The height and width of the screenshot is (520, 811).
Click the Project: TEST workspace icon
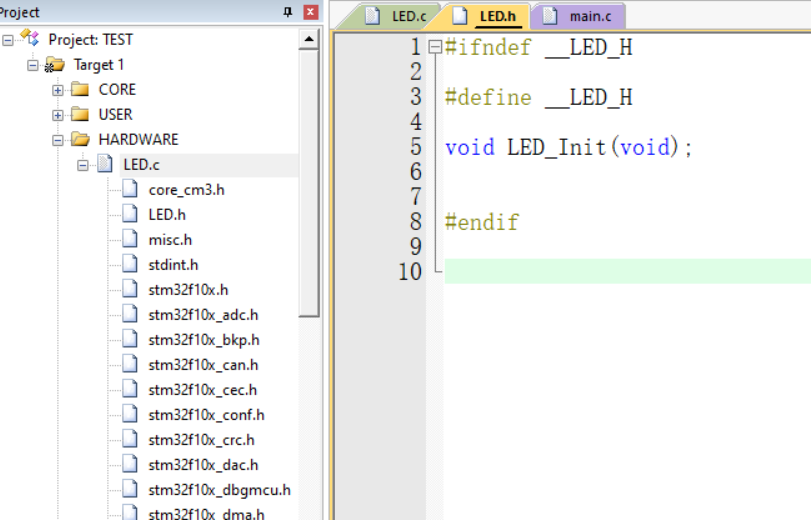coord(29,38)
